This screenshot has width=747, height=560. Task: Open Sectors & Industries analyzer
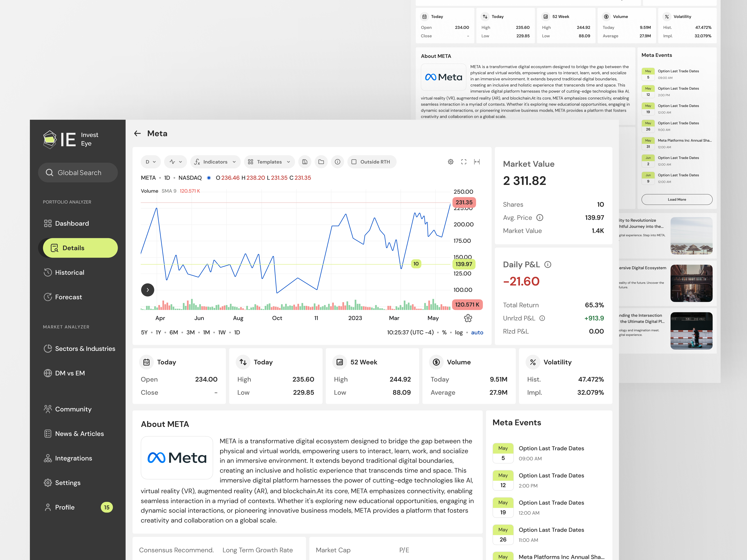(x=85, y=348)
